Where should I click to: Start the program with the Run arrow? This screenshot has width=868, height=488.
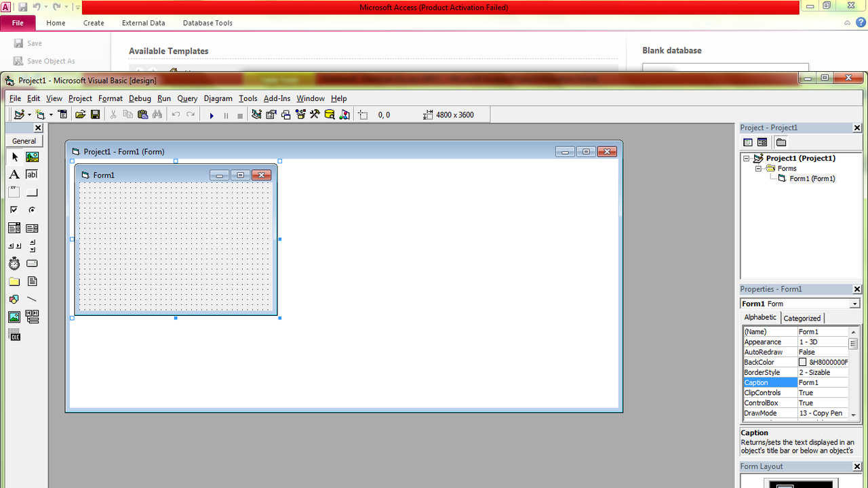(x=212, y=115)
